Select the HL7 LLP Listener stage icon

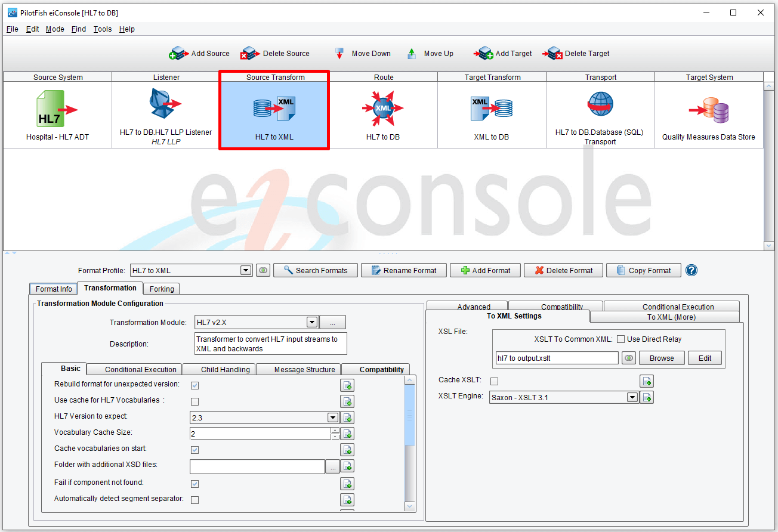(x=166, y=105)
